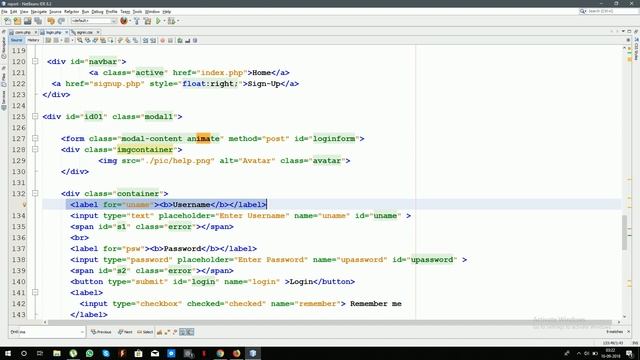Open Skype from the taskbar

pos(106,353)
